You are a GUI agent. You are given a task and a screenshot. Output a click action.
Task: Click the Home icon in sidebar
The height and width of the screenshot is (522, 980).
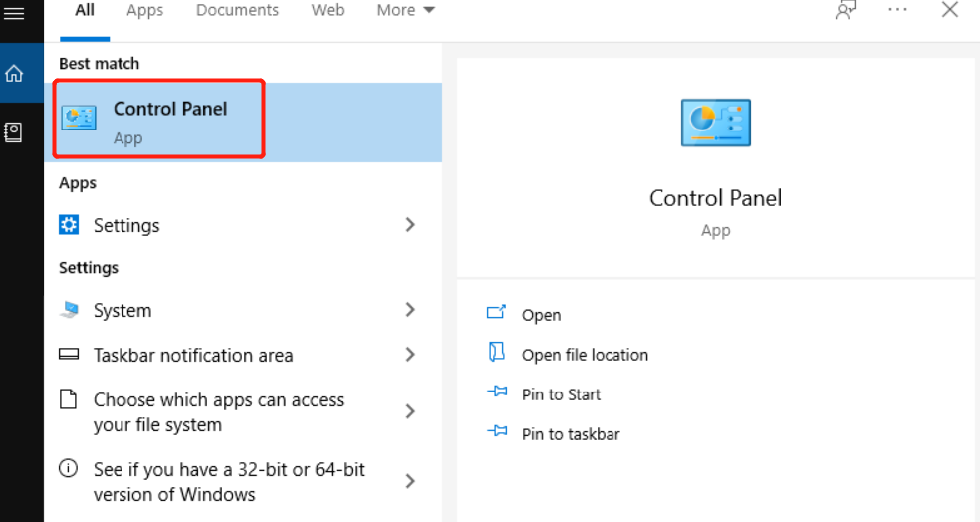coord(14,74)
